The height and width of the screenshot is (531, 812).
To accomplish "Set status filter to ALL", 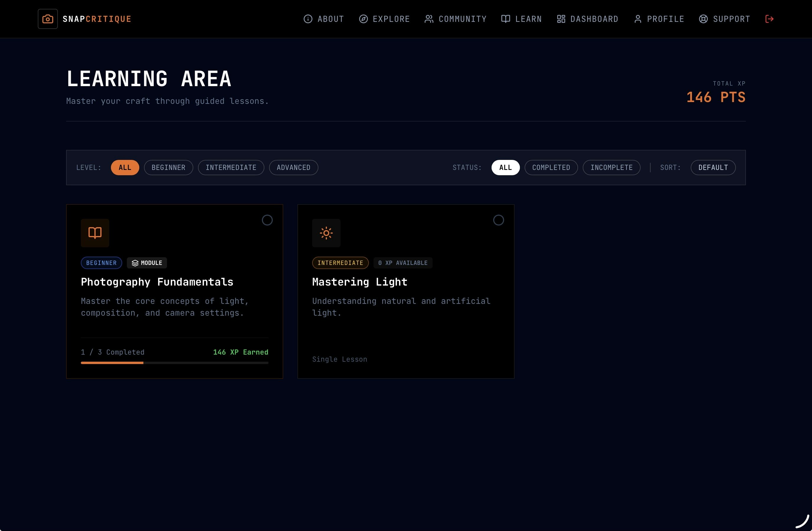I will [x=505, y=168].
